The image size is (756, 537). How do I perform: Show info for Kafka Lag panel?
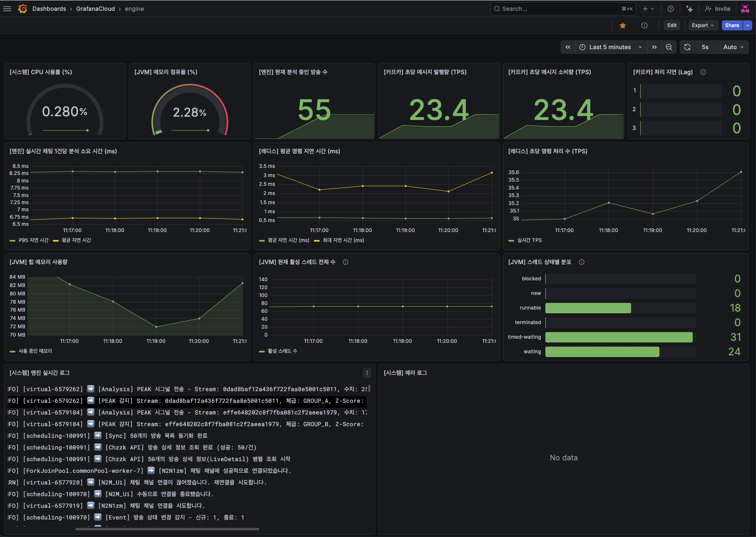[x=703, y=72]
